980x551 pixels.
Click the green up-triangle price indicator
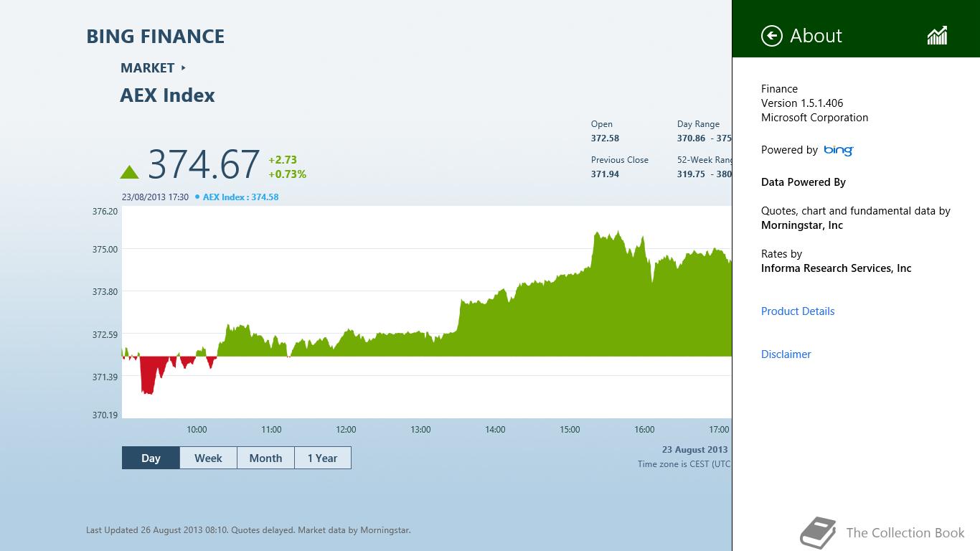129,171
